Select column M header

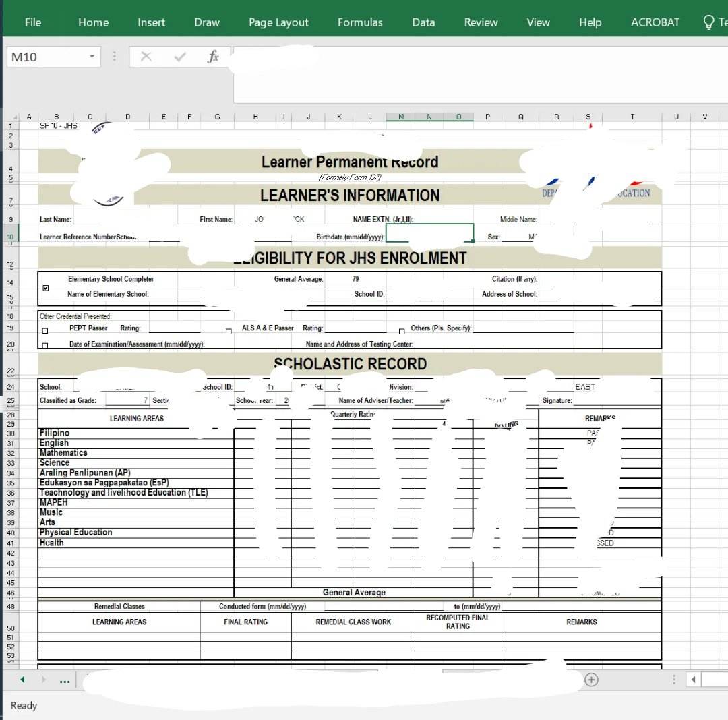pyautogui.click(x=400, y=117)
